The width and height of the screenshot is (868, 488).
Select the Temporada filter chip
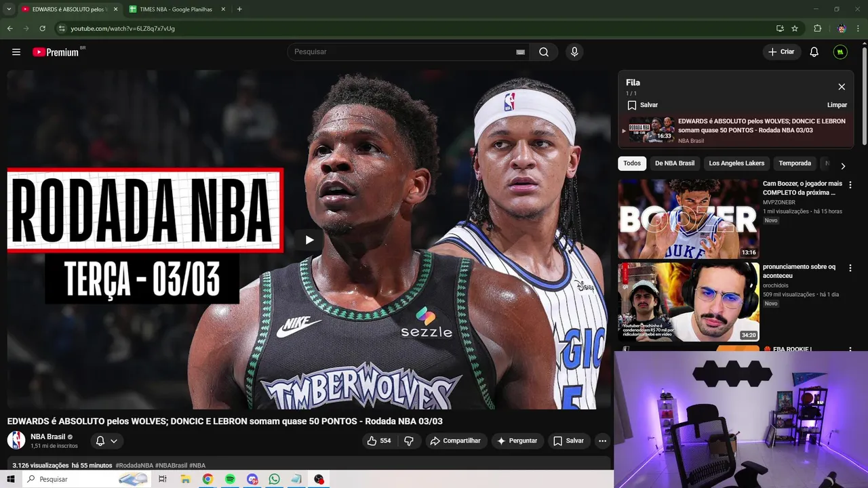pos(795,163)
